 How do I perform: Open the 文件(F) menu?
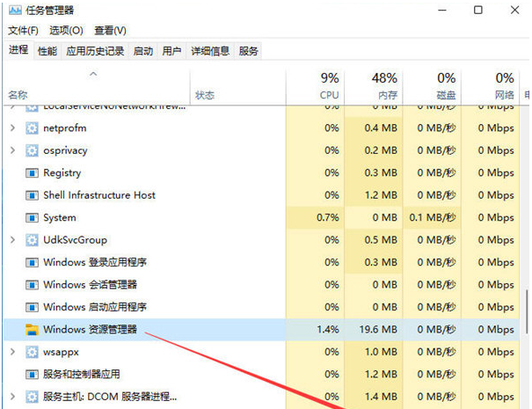click(23, 31)
